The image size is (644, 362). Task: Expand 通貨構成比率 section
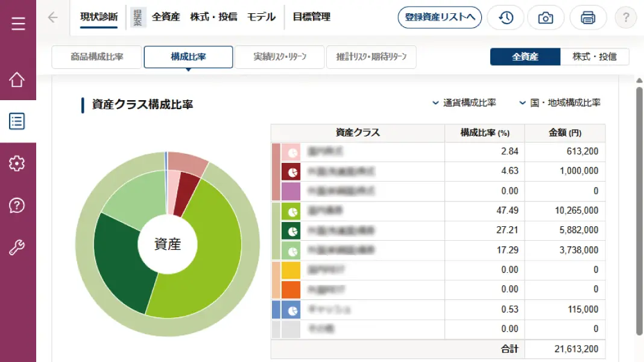(464, 103)
